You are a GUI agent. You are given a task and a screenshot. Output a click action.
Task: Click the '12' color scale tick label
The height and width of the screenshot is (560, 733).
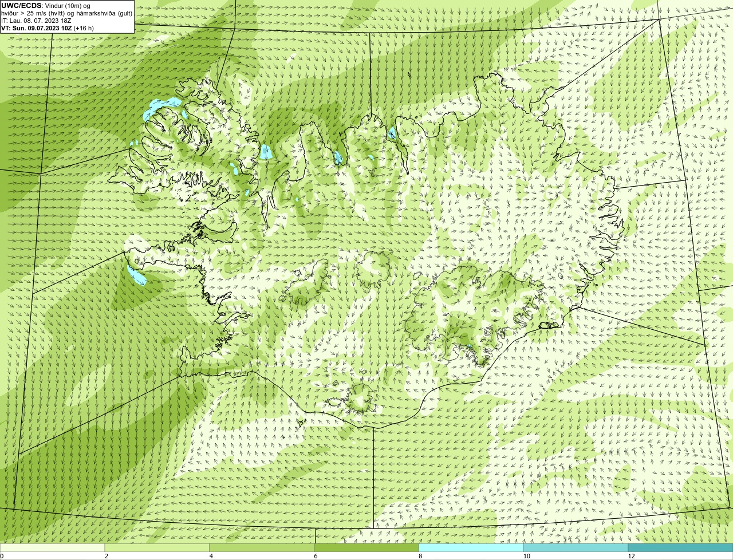click(x=631, y=556)
